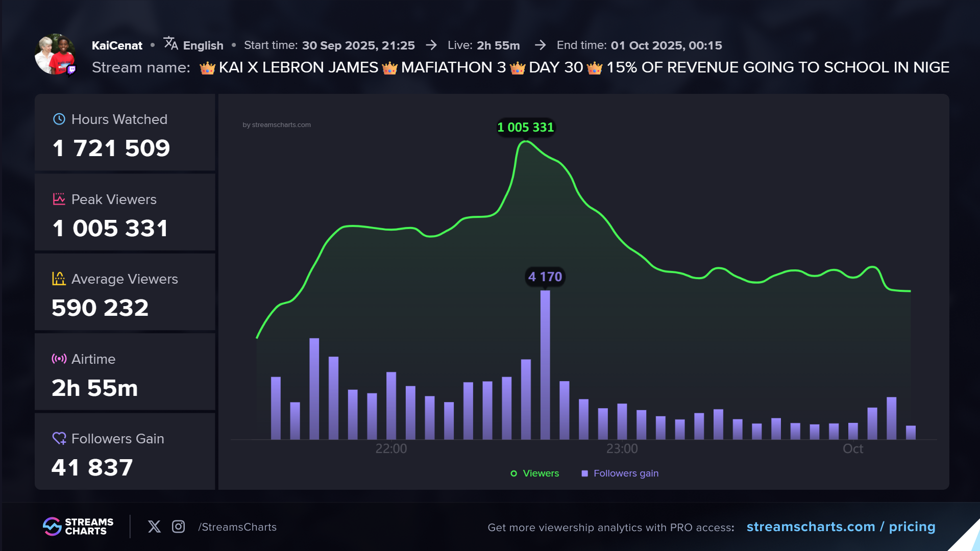This screenshot has width=980, height=551.
Task: Click the Airtime broadcast icon
Action: (59, 359)
